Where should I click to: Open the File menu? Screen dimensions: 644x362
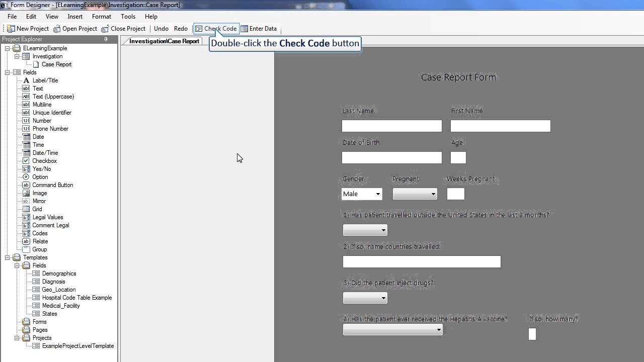[x=12, y=17]
